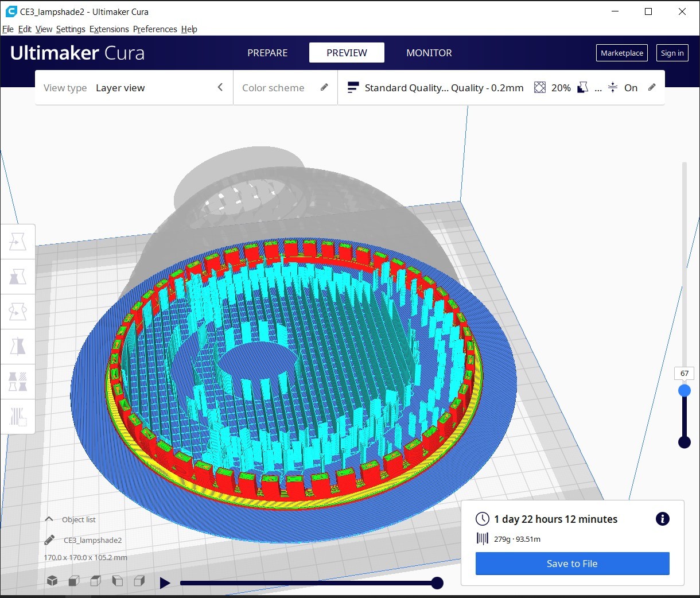Click the layer slider upper handle at 67
The height and width of the screenshot is (598, 700).
(x=684, y=391)
